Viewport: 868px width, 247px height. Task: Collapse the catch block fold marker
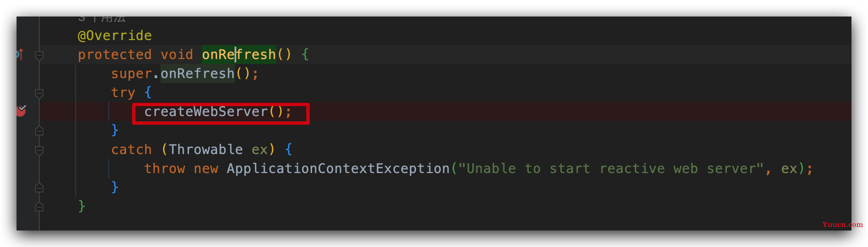coord(39,150)
